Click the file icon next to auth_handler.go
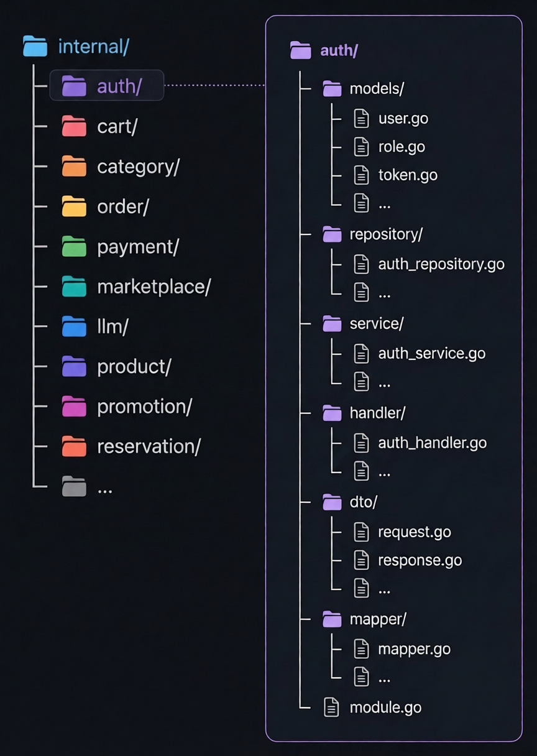Image resolution: width=537 pixels, height=756 pixels. (361, 443)
